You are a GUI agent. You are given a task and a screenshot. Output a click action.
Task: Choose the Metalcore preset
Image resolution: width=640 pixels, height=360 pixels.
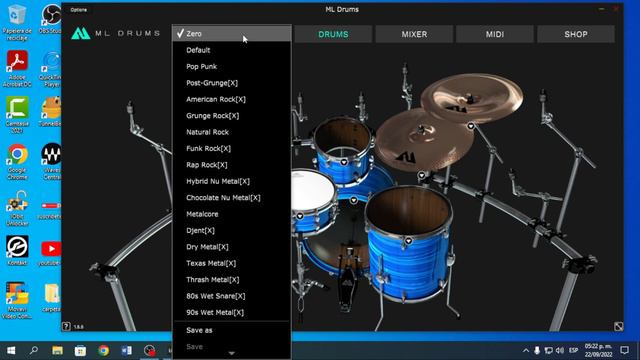tap(231, 214)
